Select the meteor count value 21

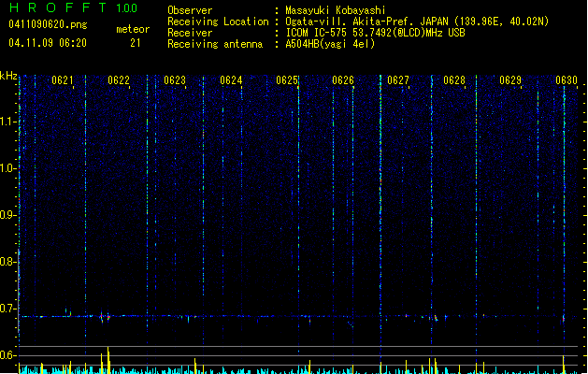tap(136, 43)
